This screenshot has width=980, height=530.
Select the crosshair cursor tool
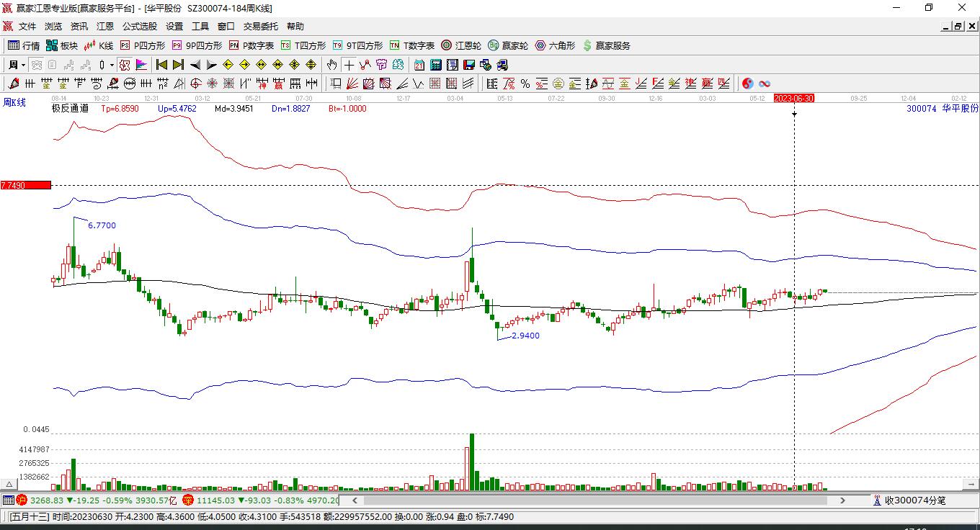click(349, 65)
